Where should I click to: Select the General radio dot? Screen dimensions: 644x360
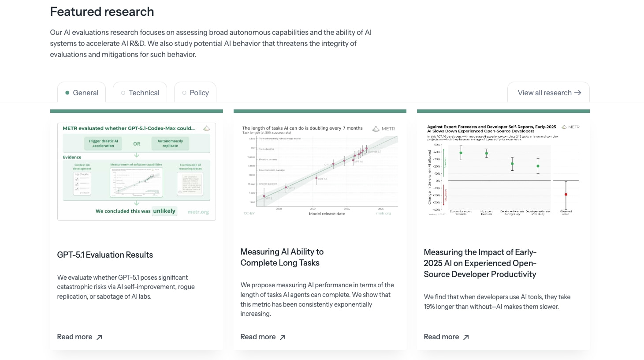67,93
